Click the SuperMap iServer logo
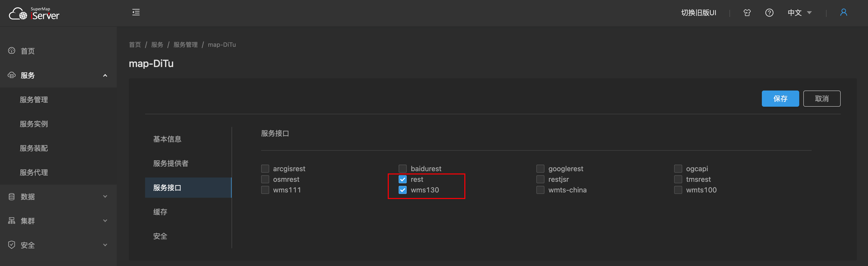This screenshot has width=868, height=266. [x=34, y=13]
